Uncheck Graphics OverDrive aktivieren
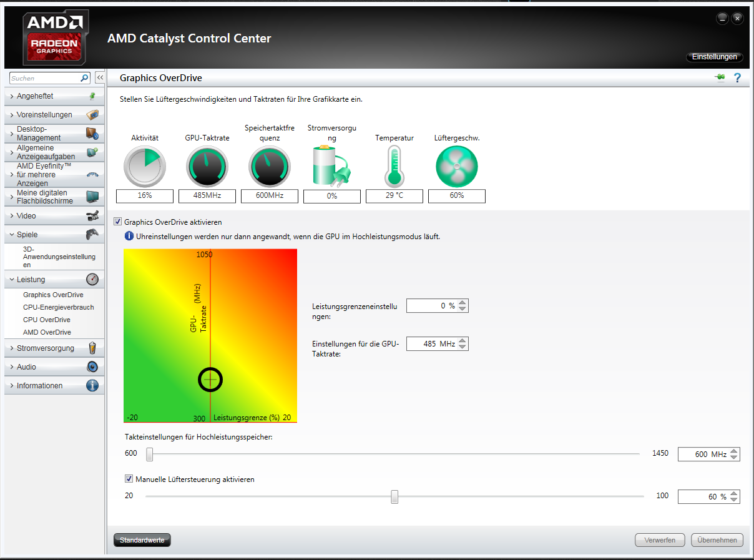754x560 pixels. pos(117,222)
